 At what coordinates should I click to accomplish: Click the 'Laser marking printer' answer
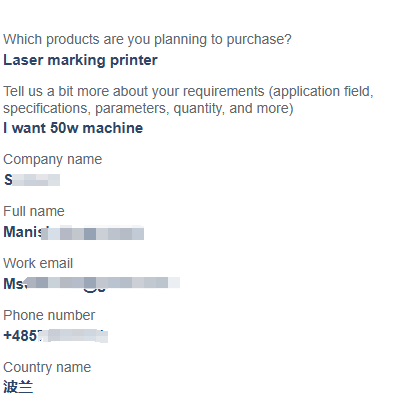(x=80, y=60)
